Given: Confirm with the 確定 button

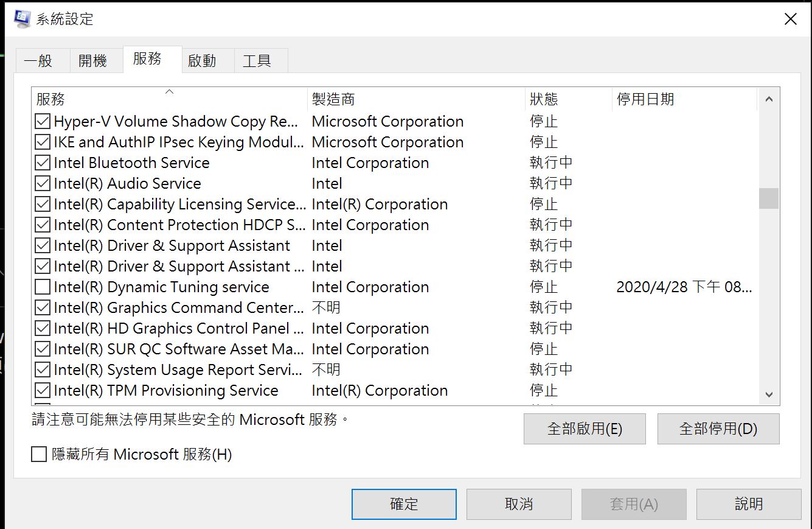Looking at the screenshot, I should (404, 504).
